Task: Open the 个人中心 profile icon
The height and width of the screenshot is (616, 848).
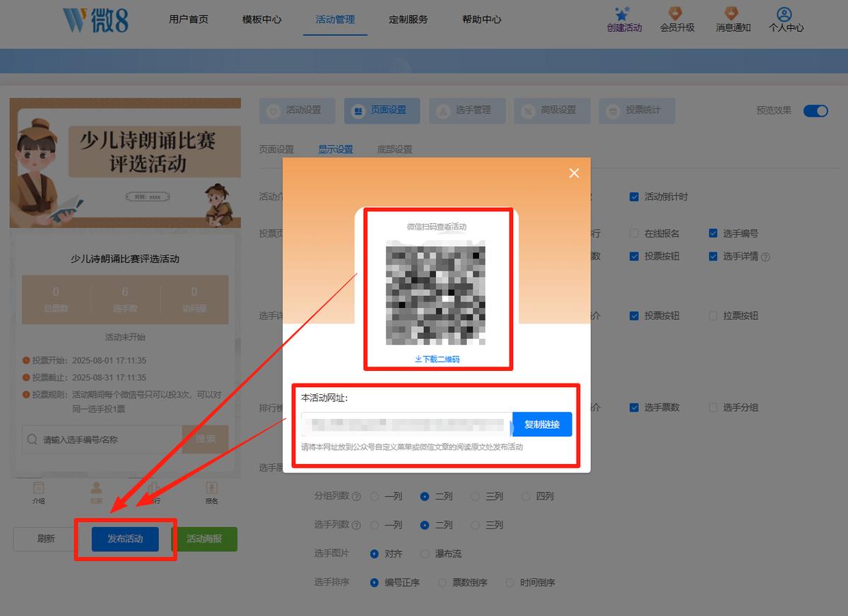Action: pyautogui.click(x=784, y=13)
